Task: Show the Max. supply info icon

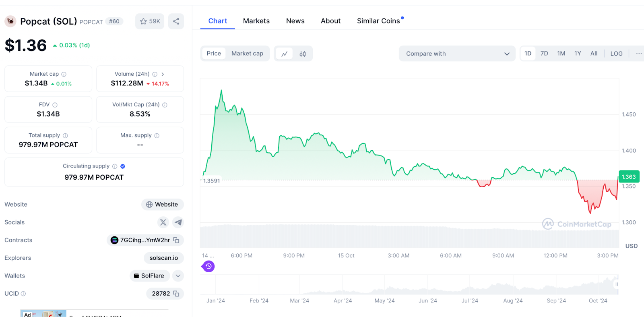Action: (x=157, y=136)
